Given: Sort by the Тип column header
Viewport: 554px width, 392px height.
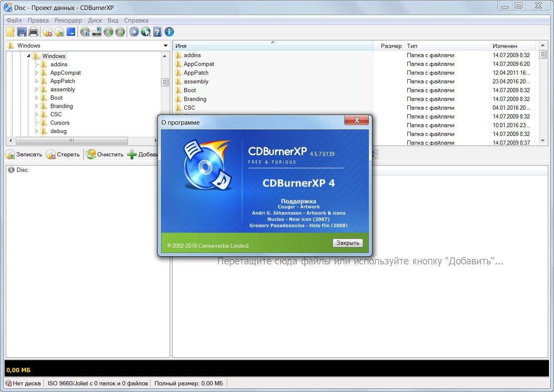Looking at the screenshot, I should click(x=447, y=46).
